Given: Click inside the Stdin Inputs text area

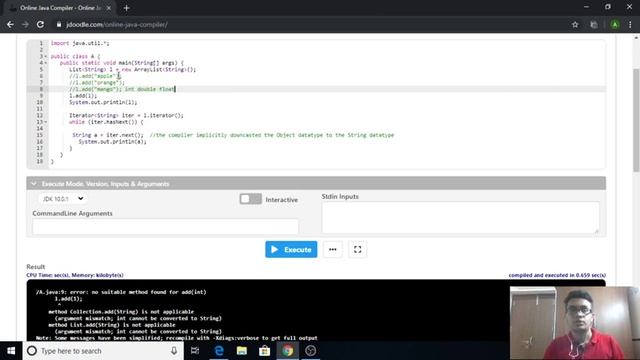Looking at the screenshot, I should point(460,218).
